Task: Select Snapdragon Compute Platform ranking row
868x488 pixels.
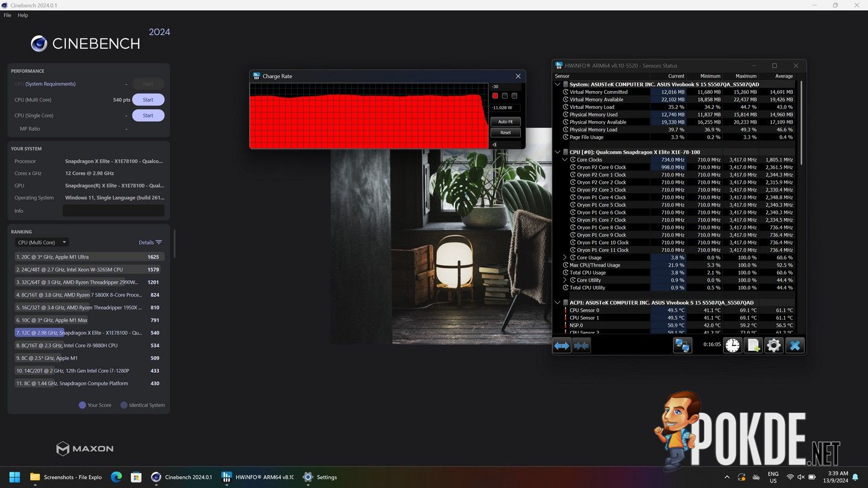Action: tap(88, 383)
